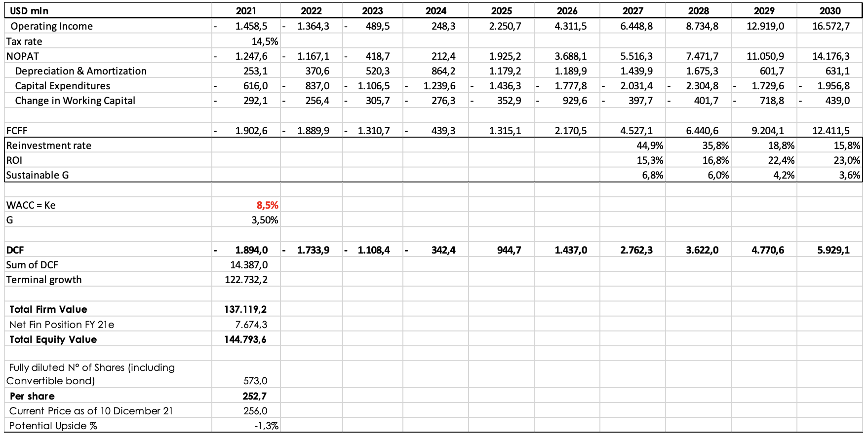Select FCFF 2027 value 4.527,1
Viewport: 868px width, 439px height.
point(636,131)
